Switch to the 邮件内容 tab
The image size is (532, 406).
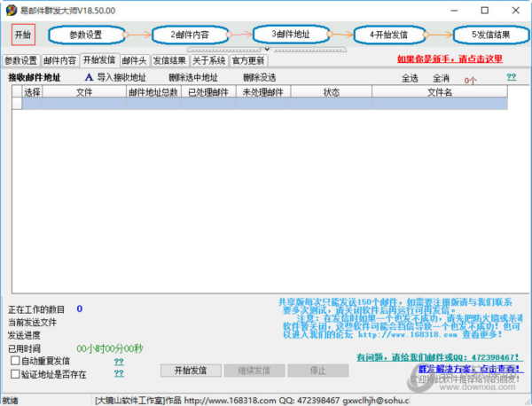click(60, 60)
